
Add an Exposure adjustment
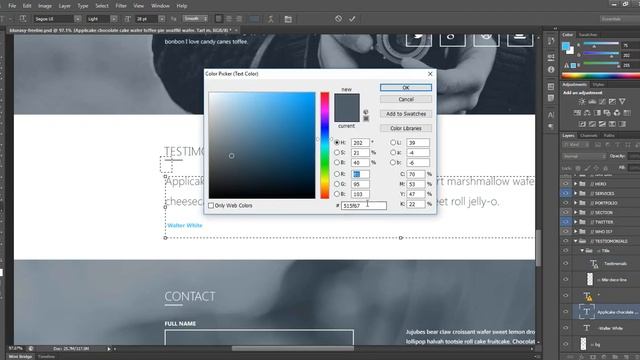pyautogui.click(x=612, y=101)
